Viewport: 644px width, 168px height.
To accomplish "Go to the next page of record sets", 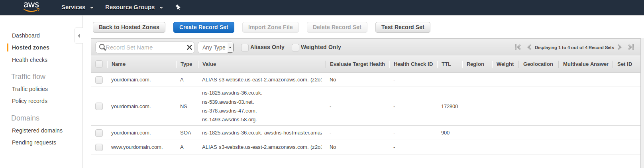I will [620, 47].
